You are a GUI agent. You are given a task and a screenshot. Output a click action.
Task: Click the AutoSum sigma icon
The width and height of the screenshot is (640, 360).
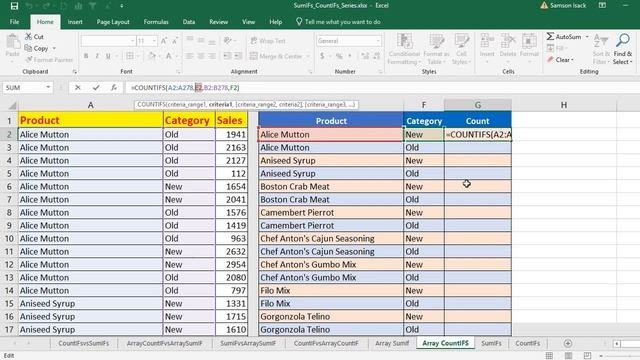(x=550, y=37)
